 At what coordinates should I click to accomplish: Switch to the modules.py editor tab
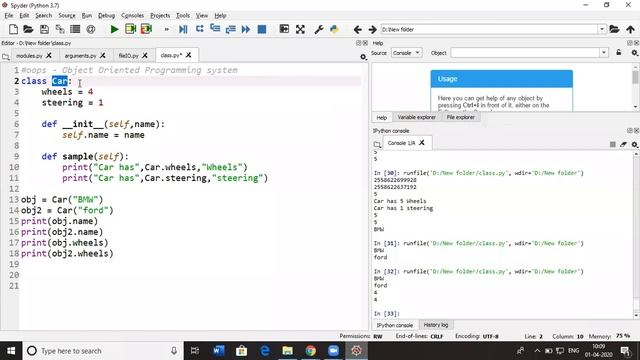29,56
